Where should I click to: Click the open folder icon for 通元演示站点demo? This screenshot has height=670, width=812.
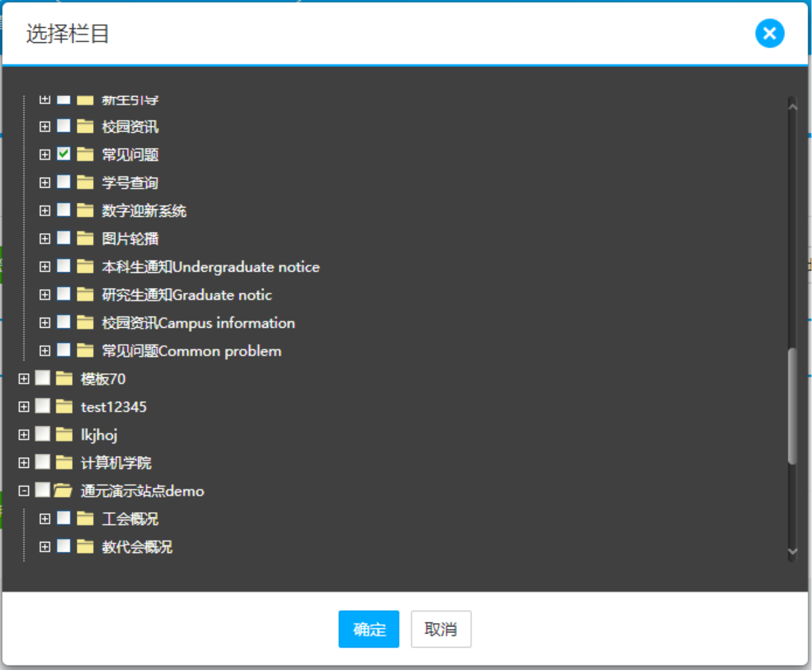[63, 491]
